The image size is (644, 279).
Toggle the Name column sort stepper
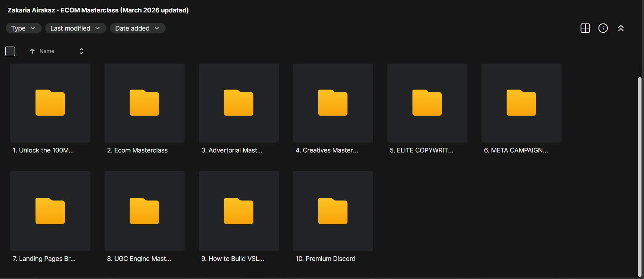81,51
